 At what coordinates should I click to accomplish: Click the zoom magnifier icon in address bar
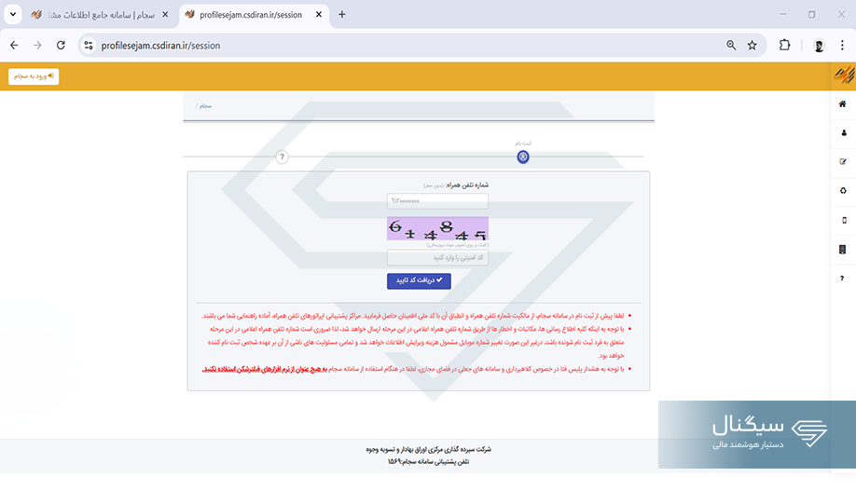(731, 45)
